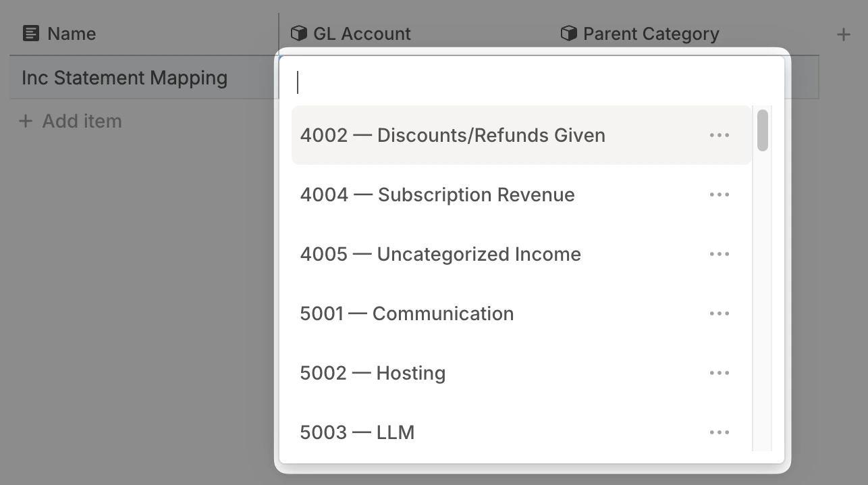Select 4002 — Discounts/Refunds Given option
The width and height of the screenshot is (868, 485).
[452, 135]
